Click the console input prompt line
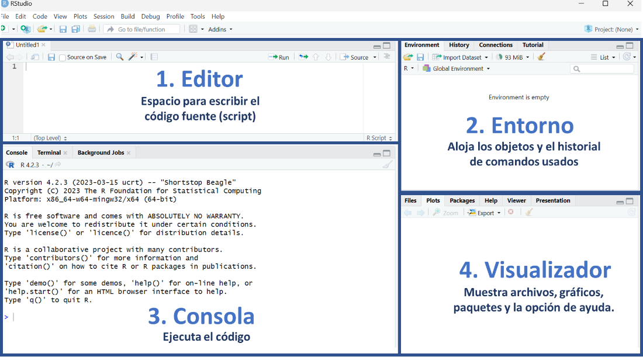The height and width of the screenshot is (364, 643). click(x=199, y=317)
